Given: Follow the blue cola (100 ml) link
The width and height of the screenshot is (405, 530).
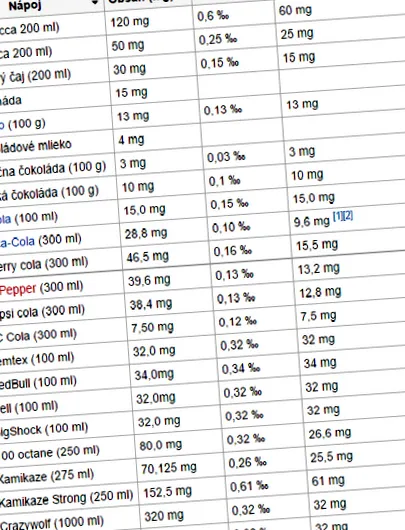Looking at the screenshot, I should [5, 219].
